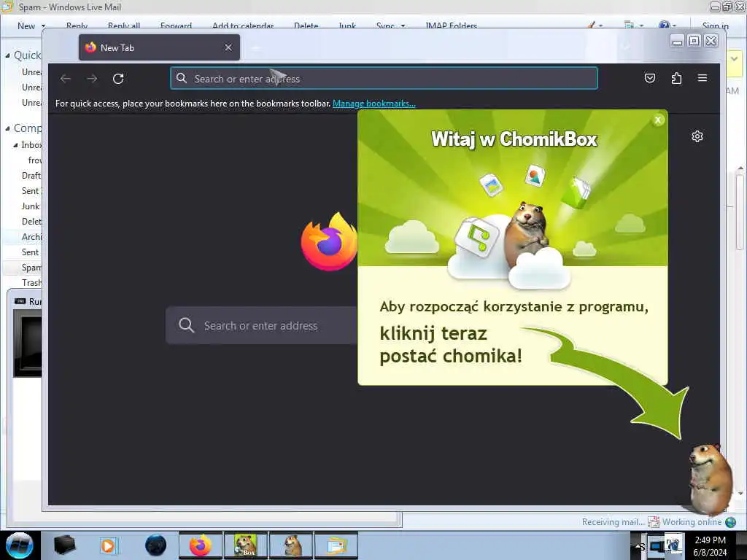The width and height of the screenshot is (747, 560).
Task: Click Delete in Live Mail toolbar
Action: pos(306,26)
